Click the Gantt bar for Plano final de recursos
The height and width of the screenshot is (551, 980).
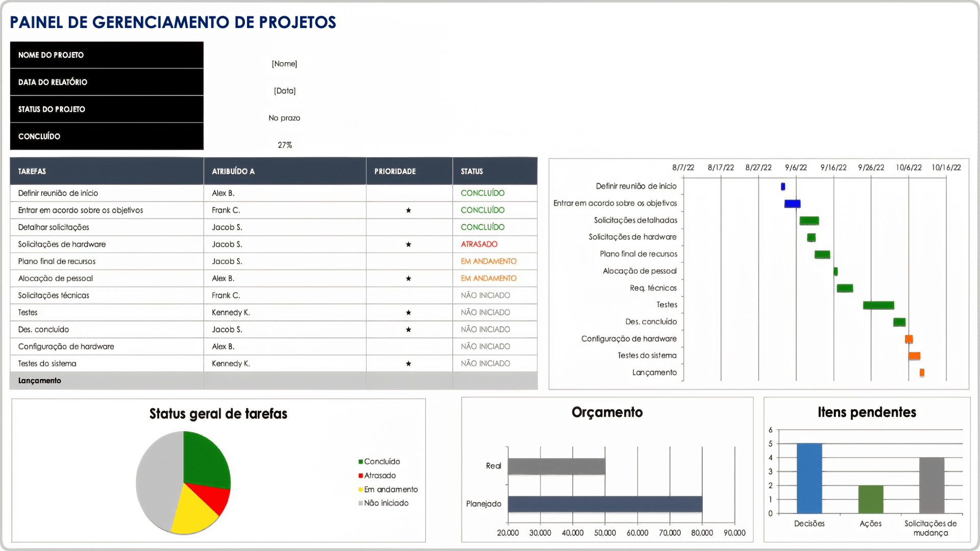click(822, 255)
